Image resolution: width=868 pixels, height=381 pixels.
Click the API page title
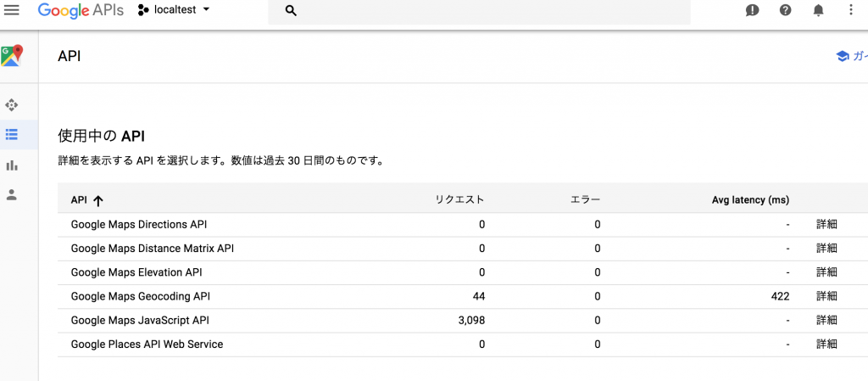(x=70, y=56)
